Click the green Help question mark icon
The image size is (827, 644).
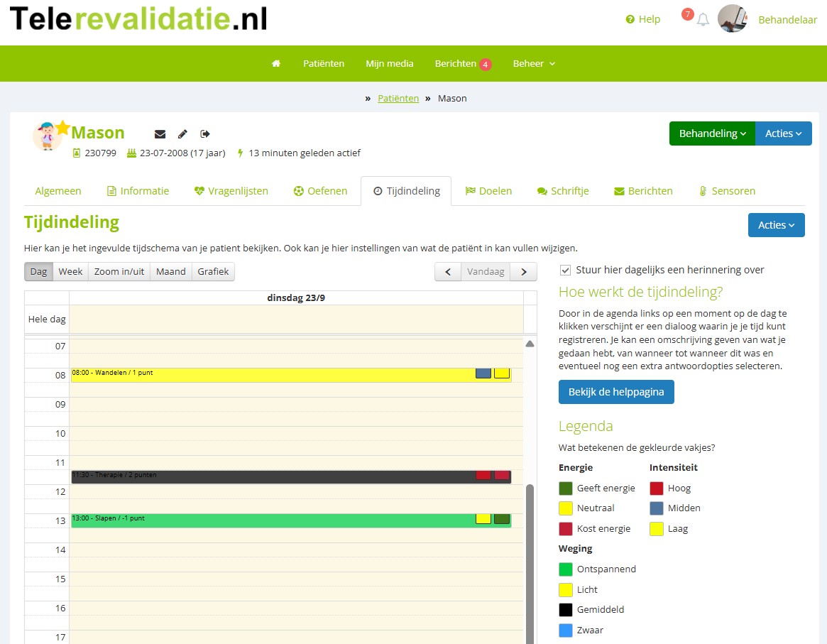pos(630,20)
